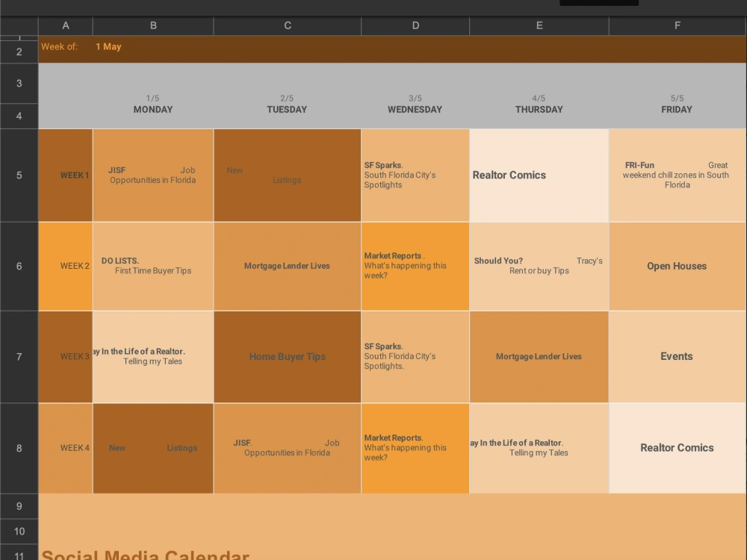747x560 pixels.
Task: Select the 'Open Houses' cell
Action: (678, 267)
